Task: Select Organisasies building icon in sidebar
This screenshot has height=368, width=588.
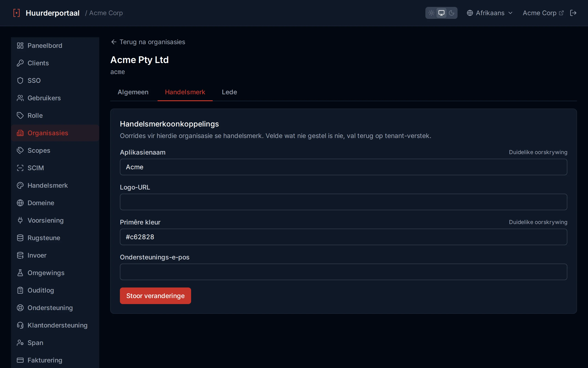Action: tap(20, 133)
